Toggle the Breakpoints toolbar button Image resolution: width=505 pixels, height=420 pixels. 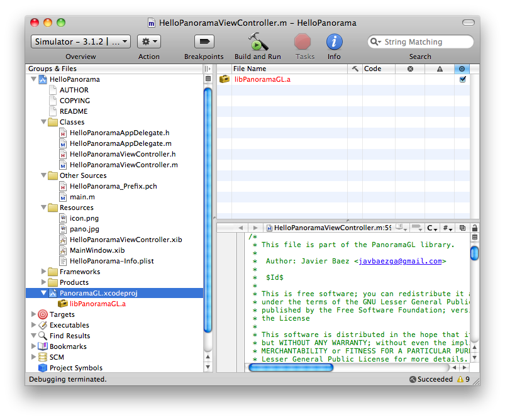click(204, 41)
